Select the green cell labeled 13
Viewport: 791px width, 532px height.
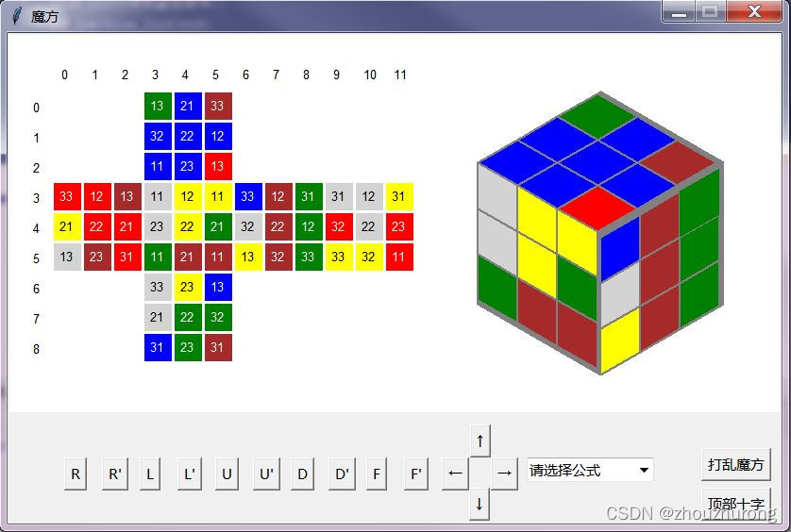158,106
